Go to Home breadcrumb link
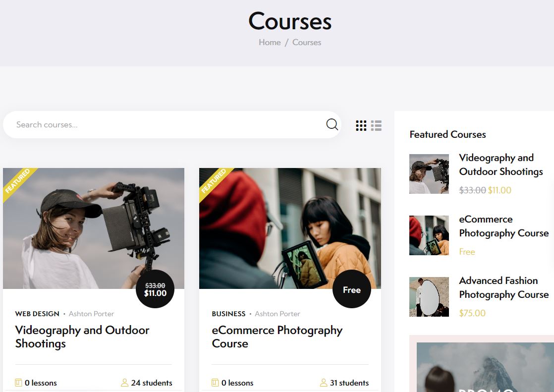554x392 pixels. pyautogui.click(x=270, y=43)
